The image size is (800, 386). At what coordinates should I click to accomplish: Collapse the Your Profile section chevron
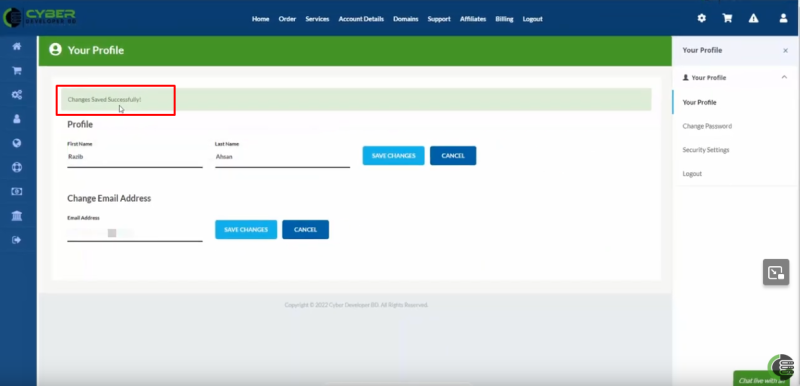point(784,78)
